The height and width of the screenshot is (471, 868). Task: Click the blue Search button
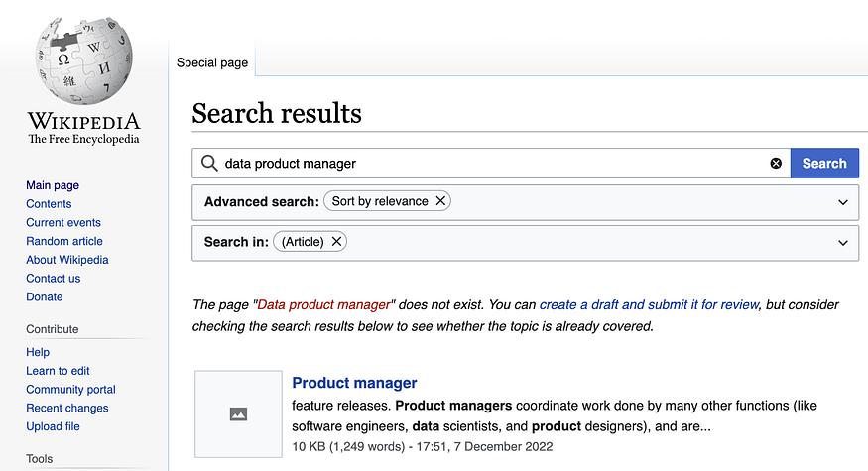point(824,164)
